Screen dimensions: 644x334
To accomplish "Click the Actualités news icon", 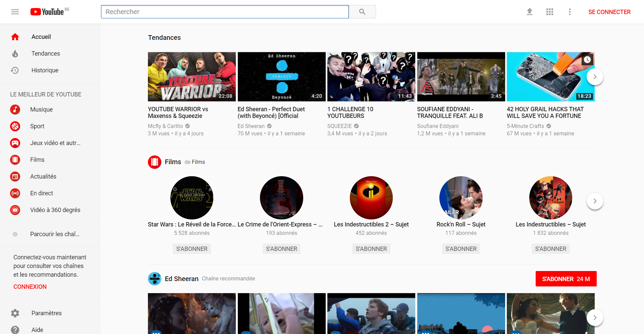I will coord(15,177).
